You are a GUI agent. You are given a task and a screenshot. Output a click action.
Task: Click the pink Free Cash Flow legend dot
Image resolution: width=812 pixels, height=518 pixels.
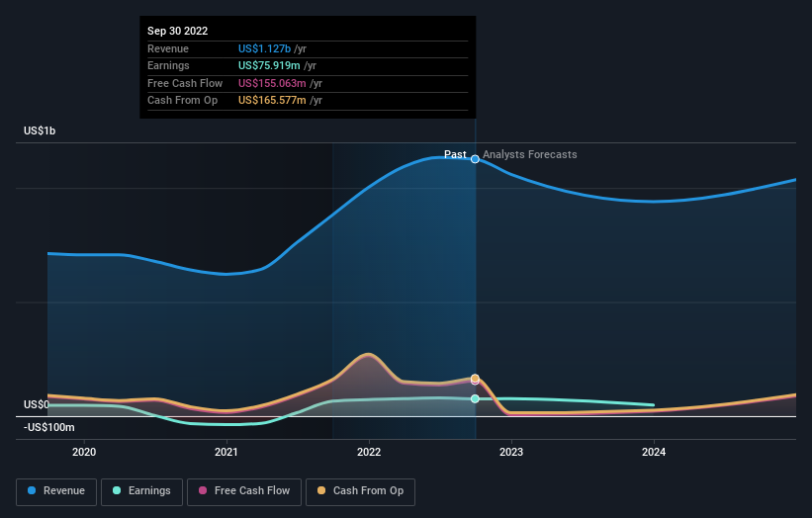pos(203,490)
